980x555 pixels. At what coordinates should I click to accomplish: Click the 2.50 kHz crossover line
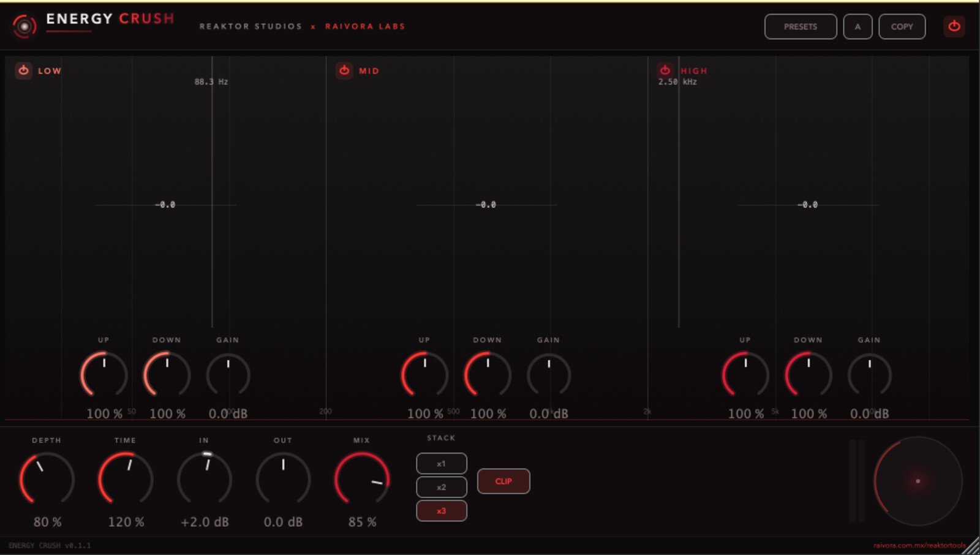(679, 192)
